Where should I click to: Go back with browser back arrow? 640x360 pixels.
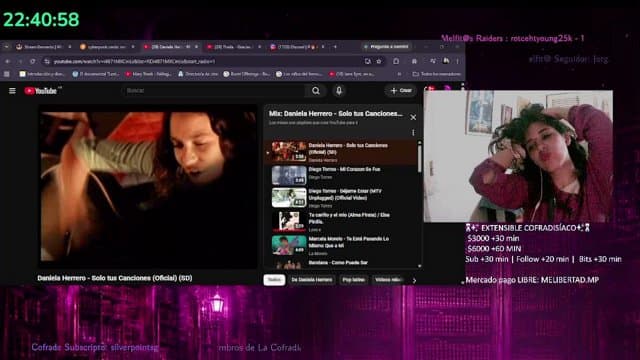pos(7,61)
